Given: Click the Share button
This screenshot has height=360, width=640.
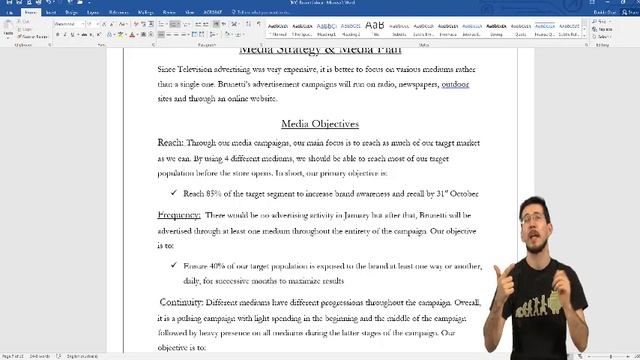Looking at the screenshot, I should tap(630, 13).
